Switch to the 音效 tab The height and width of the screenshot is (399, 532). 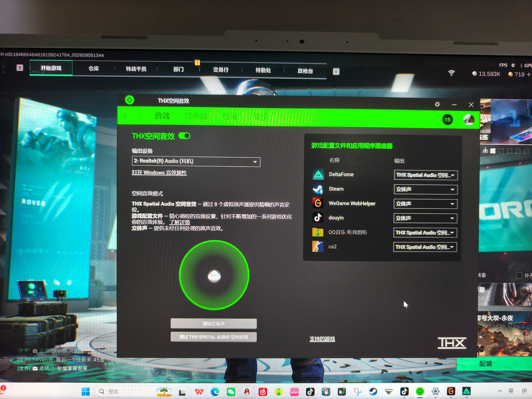point(162,116)
